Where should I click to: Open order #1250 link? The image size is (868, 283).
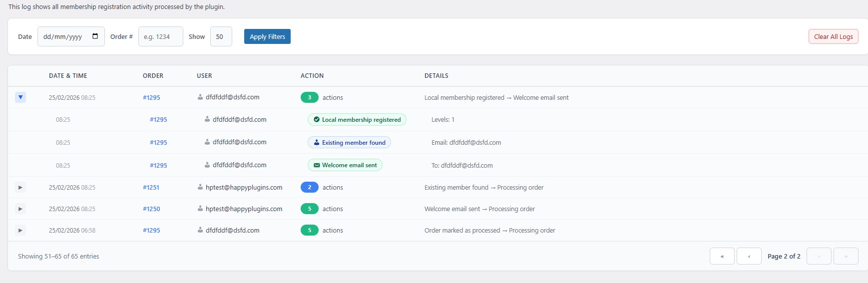[151, 209]
